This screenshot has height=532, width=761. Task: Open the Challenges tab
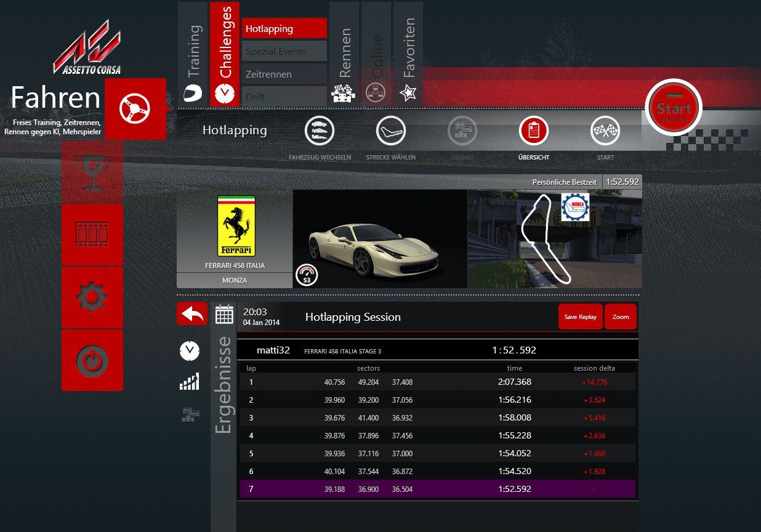coord(225,54)
